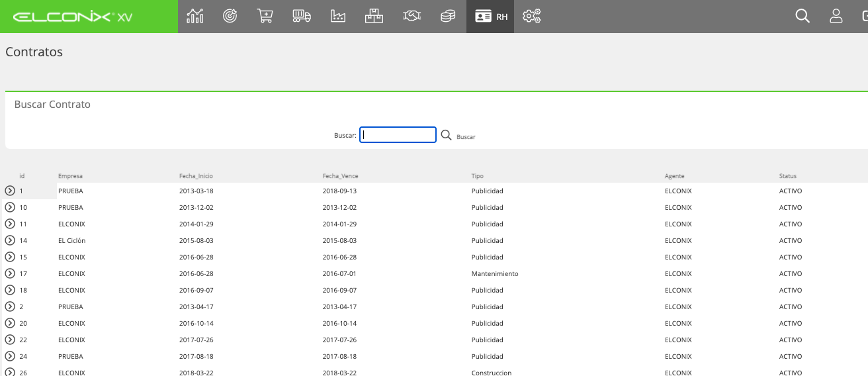Click start date 2017-08-18

(196, 356)
